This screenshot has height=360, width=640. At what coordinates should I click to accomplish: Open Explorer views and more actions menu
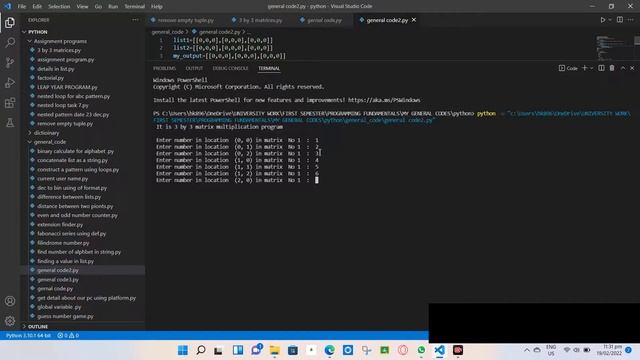point(135,20)
